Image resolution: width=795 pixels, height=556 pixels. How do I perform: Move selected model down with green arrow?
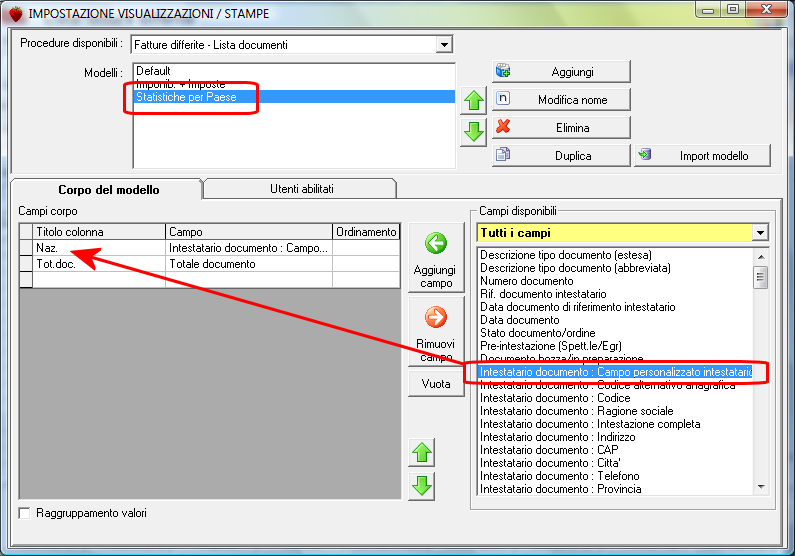pos(474,132)
